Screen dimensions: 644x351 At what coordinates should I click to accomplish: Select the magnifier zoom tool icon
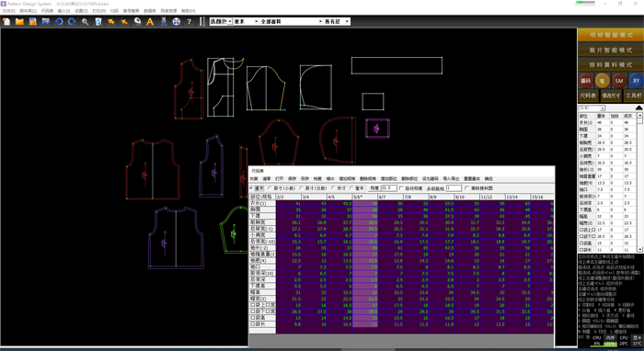click(x=85, y=21)
